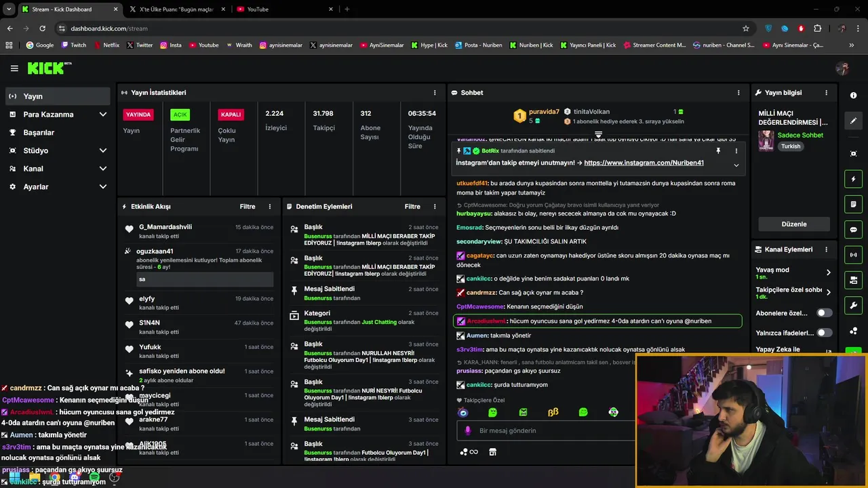
Task: Click the broadcast signal icon in right sidebar
Action: click(x=853, y=255)
